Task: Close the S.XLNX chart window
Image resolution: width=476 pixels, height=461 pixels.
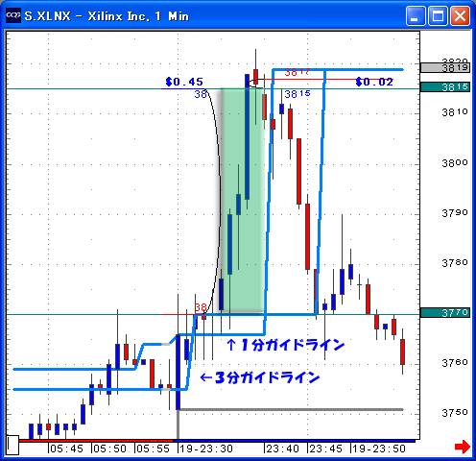Action: pos(460,15)
